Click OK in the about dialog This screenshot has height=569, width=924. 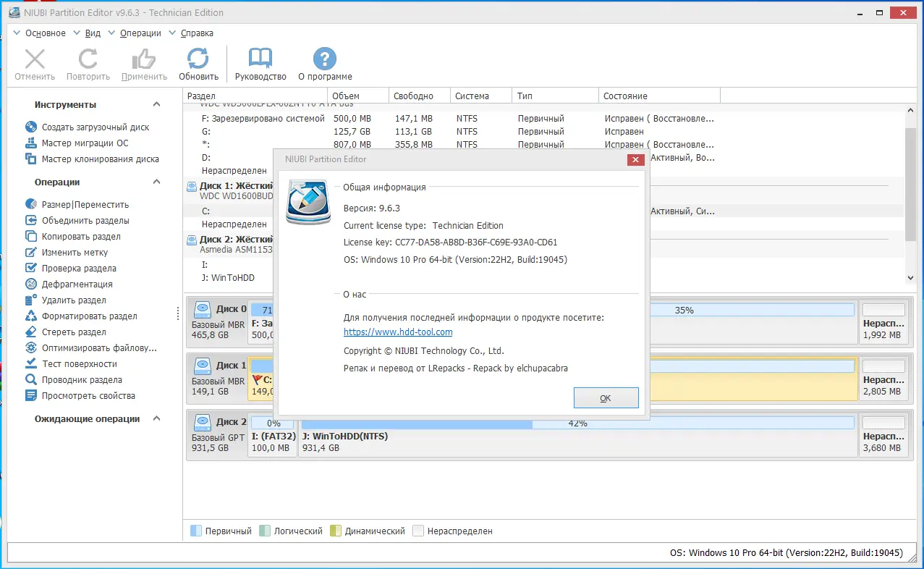pyautogui.click(x=606, y=398)
